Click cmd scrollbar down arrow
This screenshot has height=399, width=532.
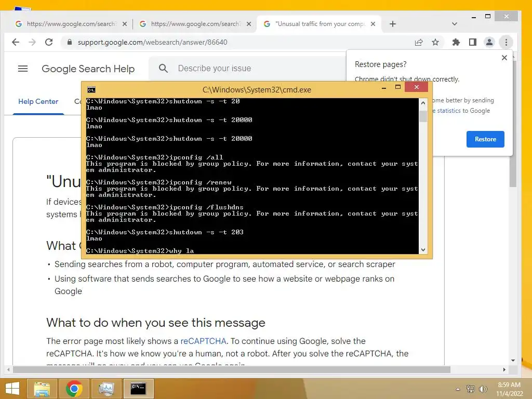tap(423, 250)
